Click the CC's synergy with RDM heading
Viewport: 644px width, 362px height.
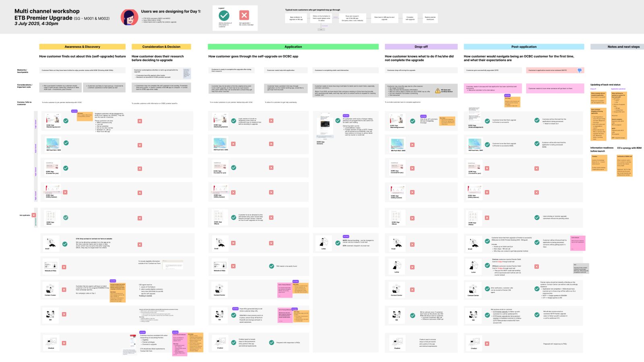pos(629,148)
